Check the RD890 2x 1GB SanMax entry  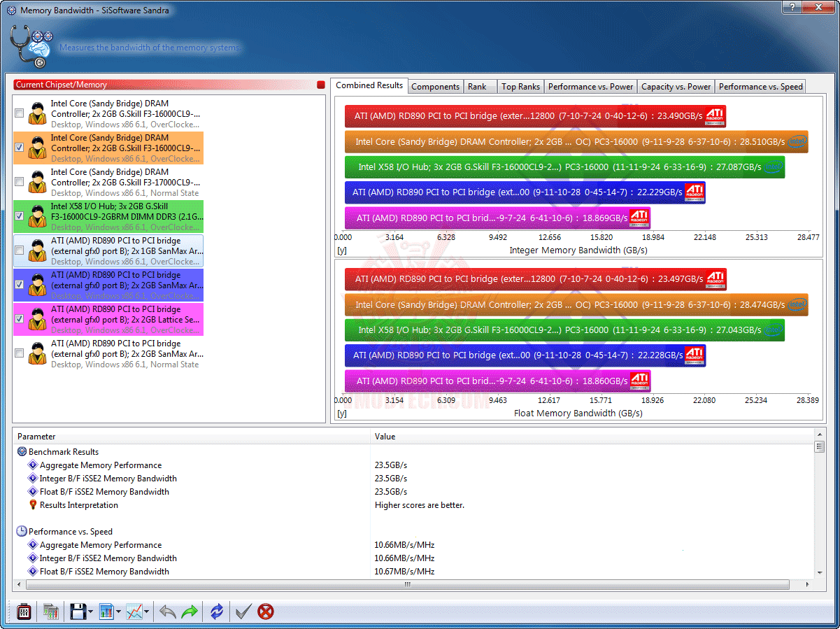(20, 250)
